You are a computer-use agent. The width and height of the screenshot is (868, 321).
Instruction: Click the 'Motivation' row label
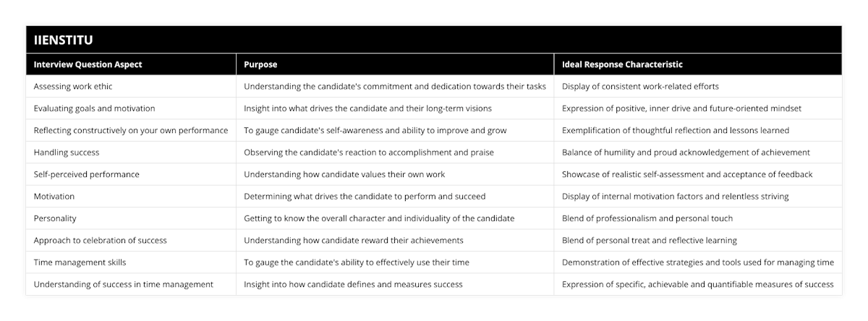[x=54, y=196]
